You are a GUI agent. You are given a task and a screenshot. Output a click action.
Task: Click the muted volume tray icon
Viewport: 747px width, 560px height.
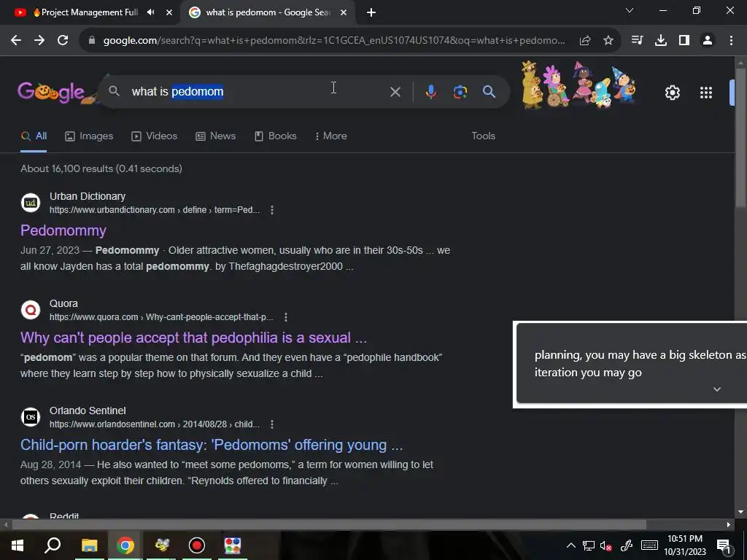coord(606,545)
